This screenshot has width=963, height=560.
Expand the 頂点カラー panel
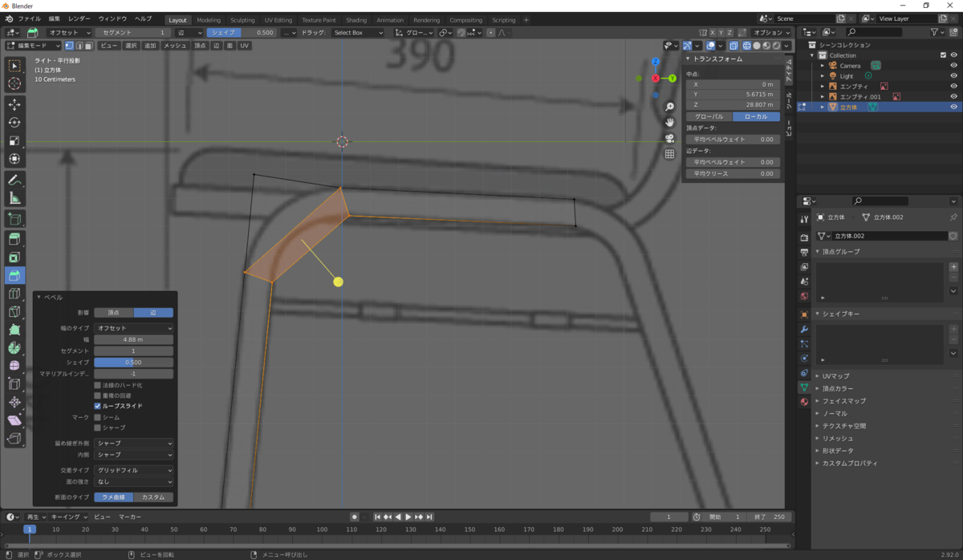837,388
